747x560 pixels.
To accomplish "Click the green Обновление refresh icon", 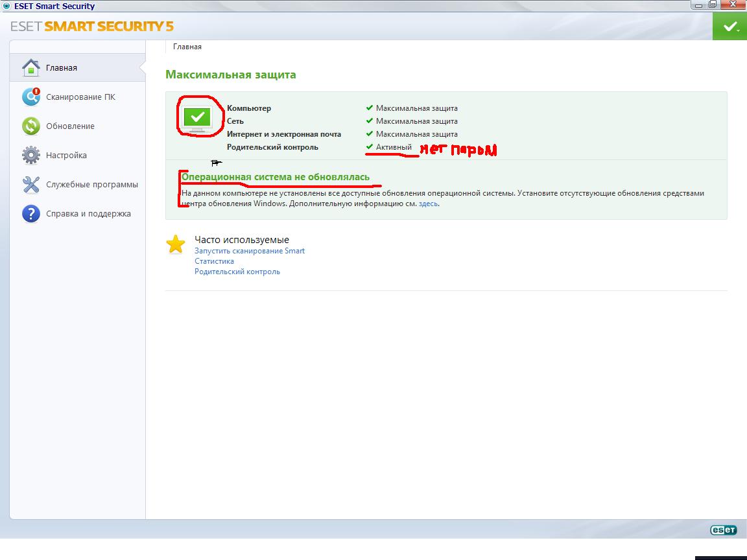I will (x=31, y=126).
